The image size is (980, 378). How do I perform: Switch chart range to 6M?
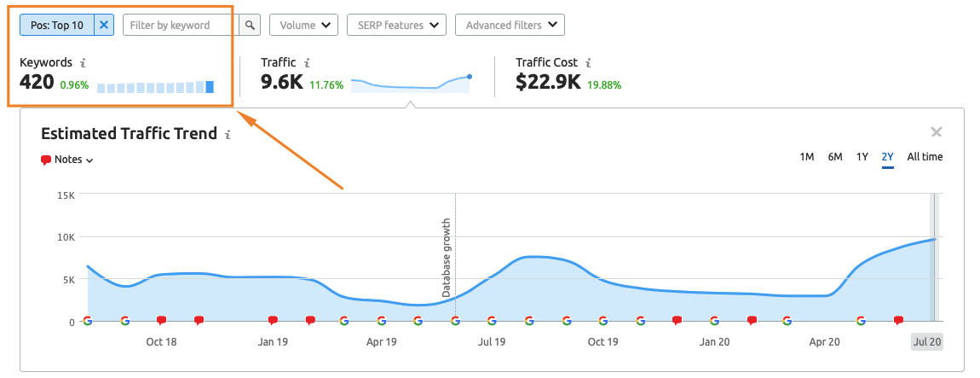(834, 157)
